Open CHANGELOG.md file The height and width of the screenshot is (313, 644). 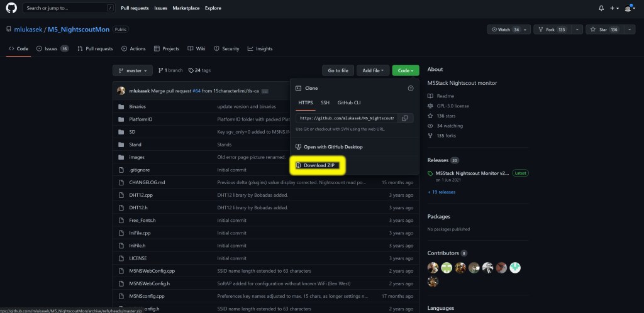point(147,182)
